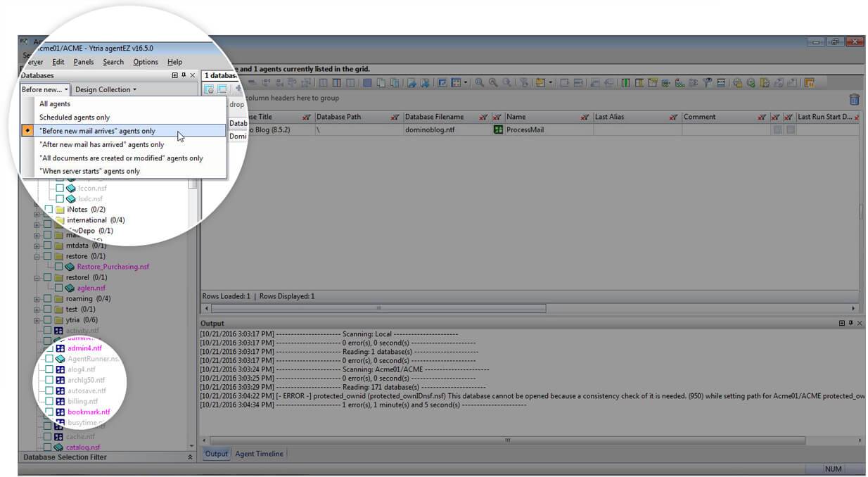868x477 pixels.
Task: Click the third magnifier icon in the toolbar
Action: (x=506, y=83)
